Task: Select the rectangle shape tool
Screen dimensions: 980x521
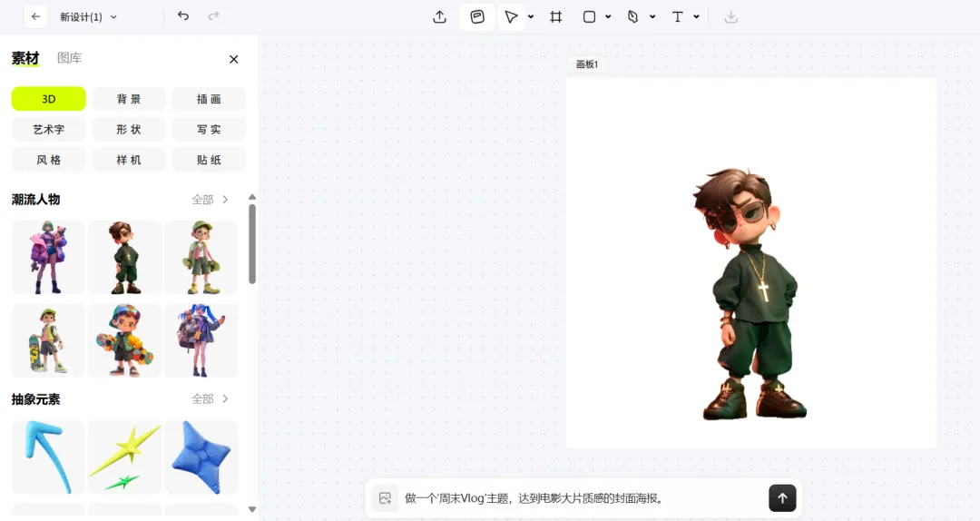Action: pos(589,17)
